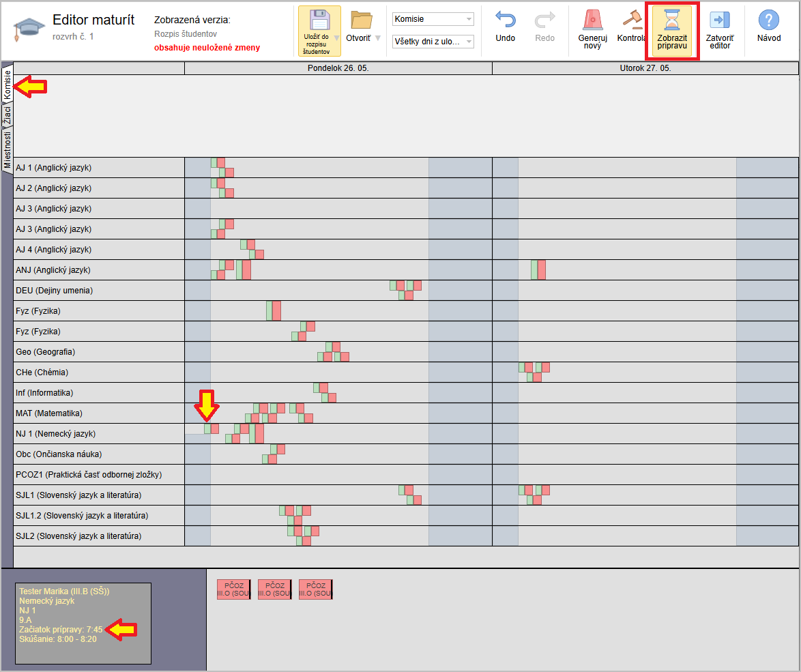Switch to the Žiaci vertical tab
The height and width of the screenshot is (672, 801).
[x=8, y=116]
